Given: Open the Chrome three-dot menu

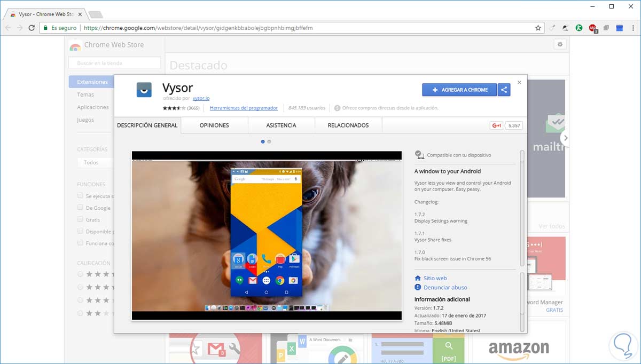Looking at the screenshot, I should [632, 28].
